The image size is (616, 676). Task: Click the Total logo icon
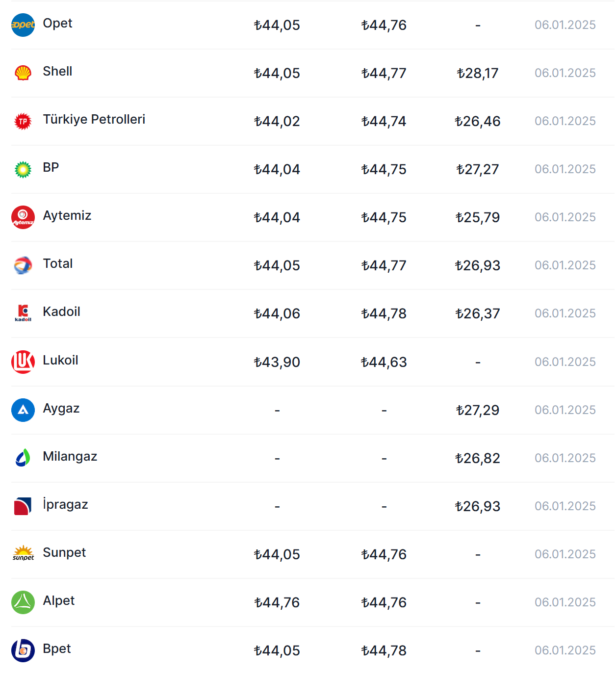coord(23,265)
